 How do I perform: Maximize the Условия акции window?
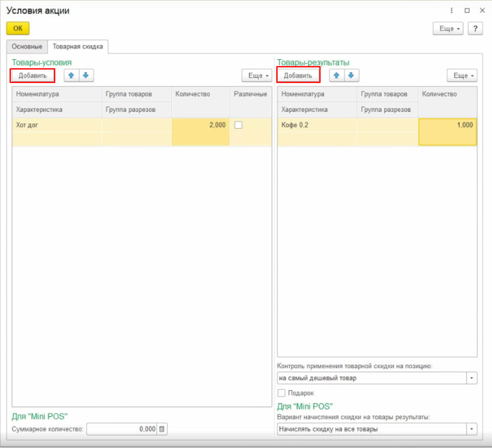(x=466, y=11)
